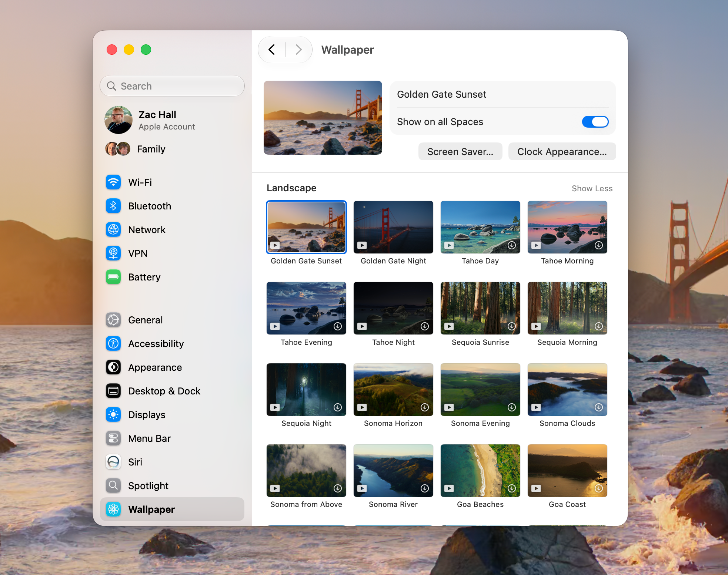The width and height of the screenshot is (728, 575).
Task: Download Tahoe Day via its download icon
Action: (512, 245)
